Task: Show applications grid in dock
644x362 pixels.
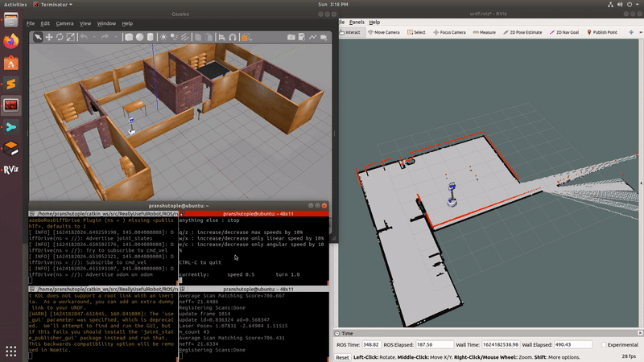Action: (x=11, y=351)
